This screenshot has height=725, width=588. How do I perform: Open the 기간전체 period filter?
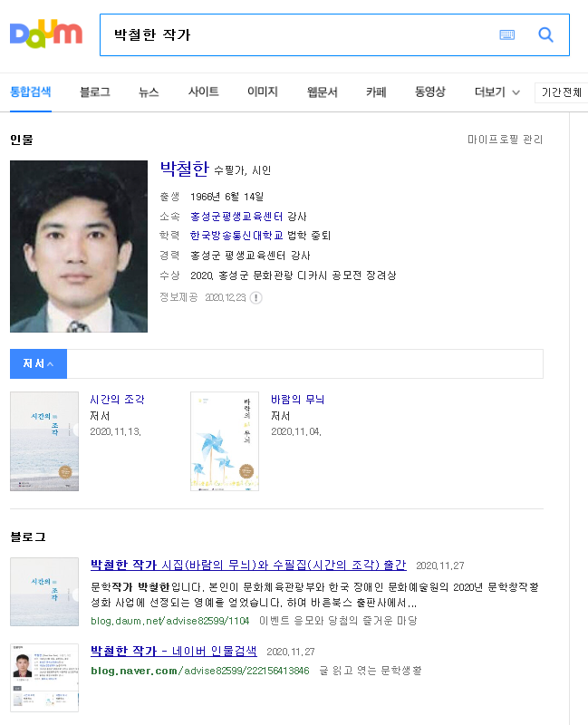562,92
